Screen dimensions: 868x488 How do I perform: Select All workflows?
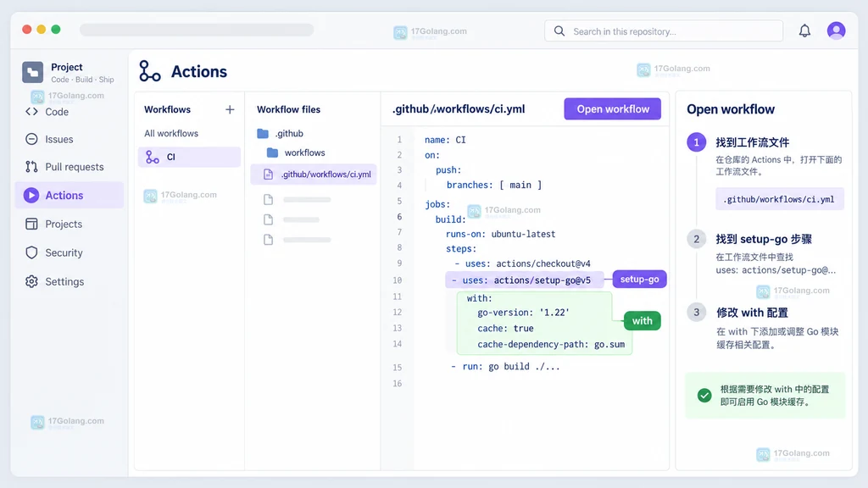pyautogui.click(x=171, y=133)
